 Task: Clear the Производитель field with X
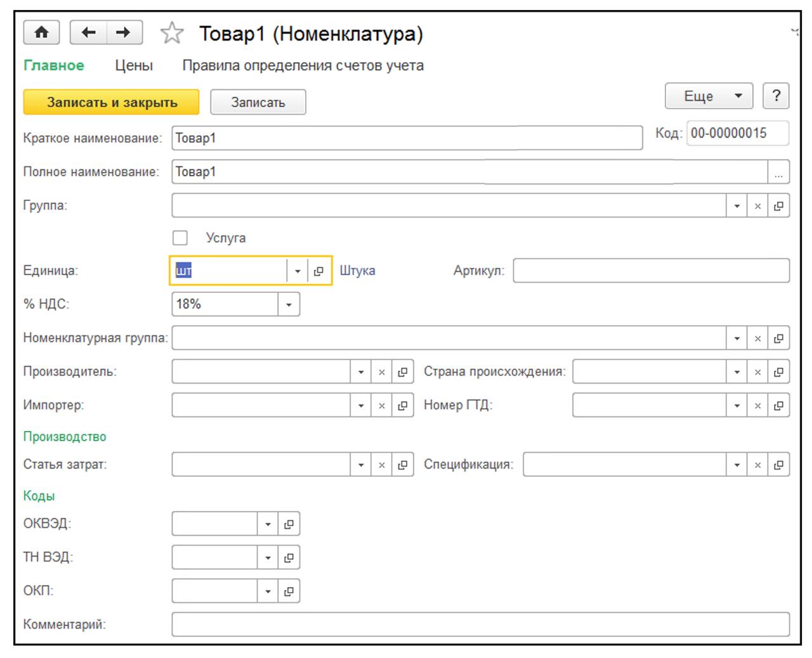click(381, 372)
